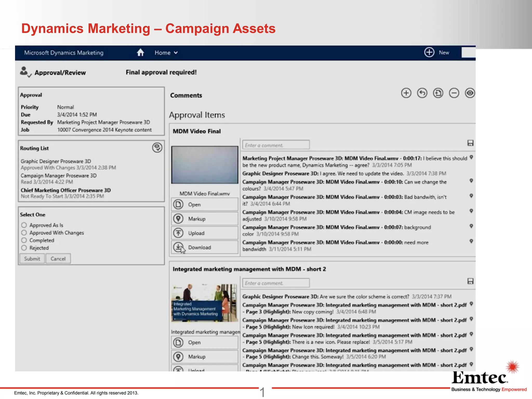This screenshot has width=532, height=399.
Task: Click '10007 Convergence 2014 Keynote content' job
Action: pos(104,130)
